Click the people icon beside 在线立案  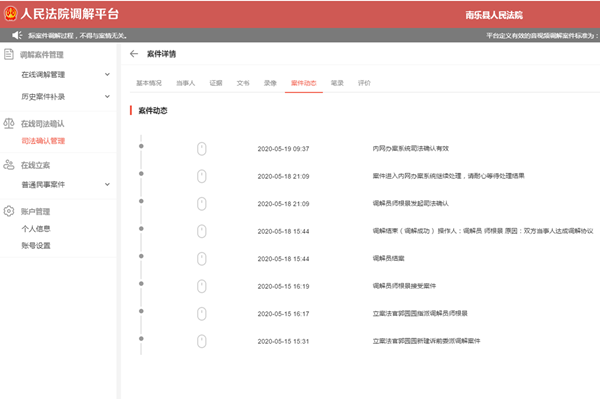click(x=9, y=165)
